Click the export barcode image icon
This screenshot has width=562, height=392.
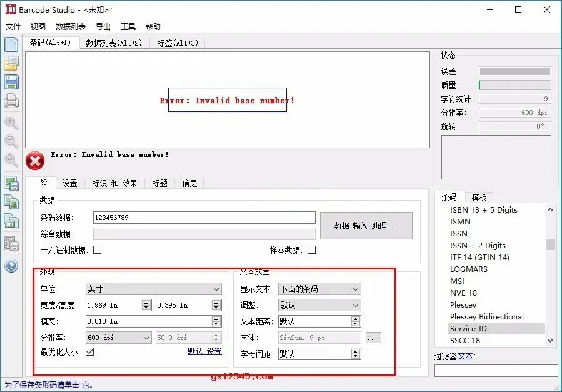[11, 183]
